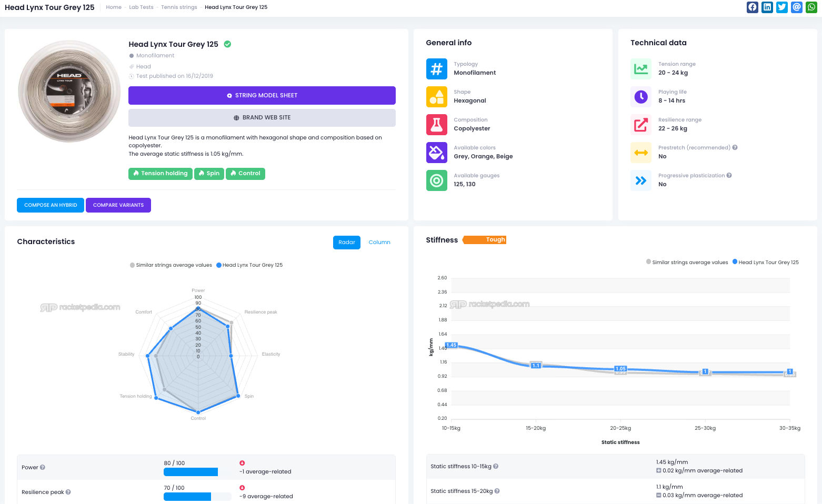Click the Head string reel thumbnail
Viewport: 822px width, 504px height.
[x=69, y=92]
